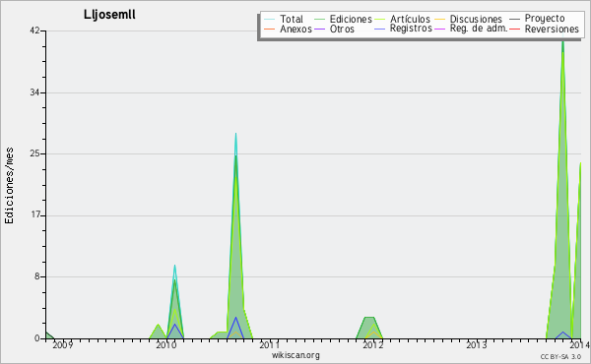Click the y-axis value 34
Viewport: 591px width, 364px height.
pos(34,92)
